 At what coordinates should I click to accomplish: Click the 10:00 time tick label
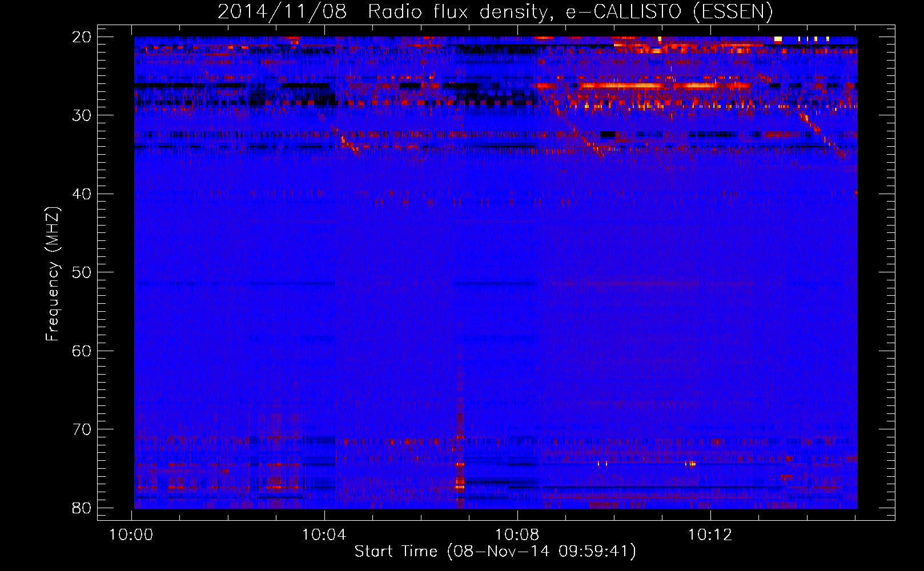(131, 535)
